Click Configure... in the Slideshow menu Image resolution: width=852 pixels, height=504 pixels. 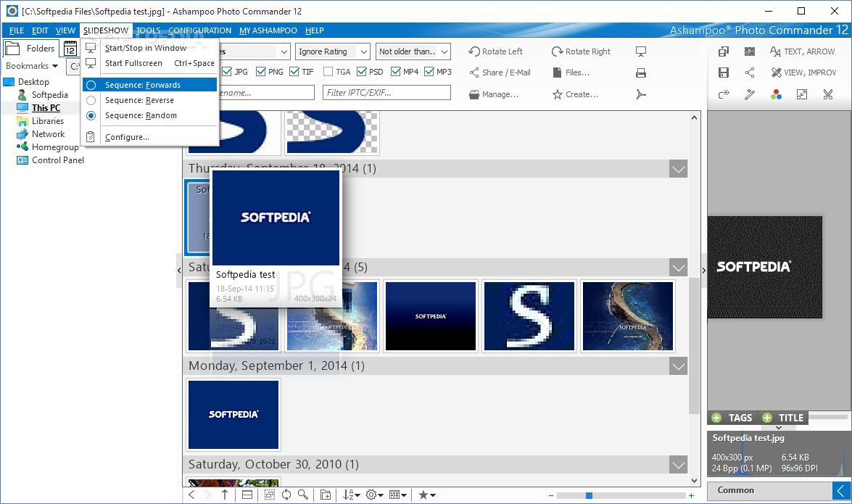[149, 137]
